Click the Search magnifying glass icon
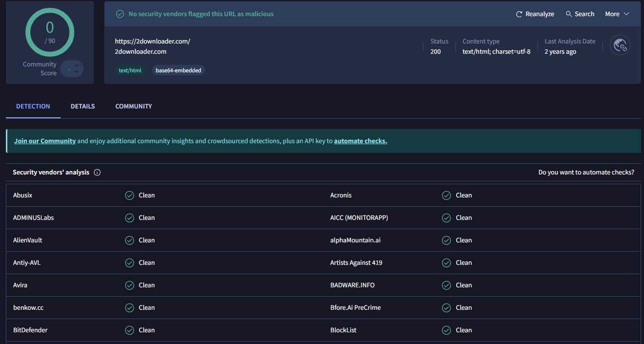This screenshot has width=644, height=344. click(x=569, y=14)
